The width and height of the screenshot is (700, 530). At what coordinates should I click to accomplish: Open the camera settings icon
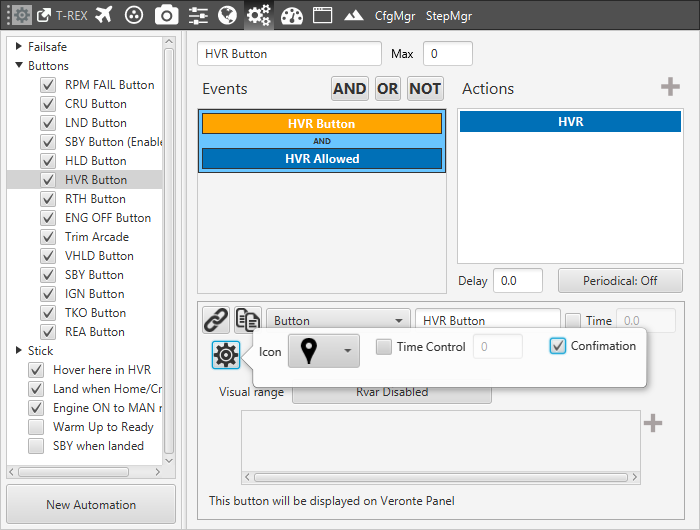(x=166, y=16)
